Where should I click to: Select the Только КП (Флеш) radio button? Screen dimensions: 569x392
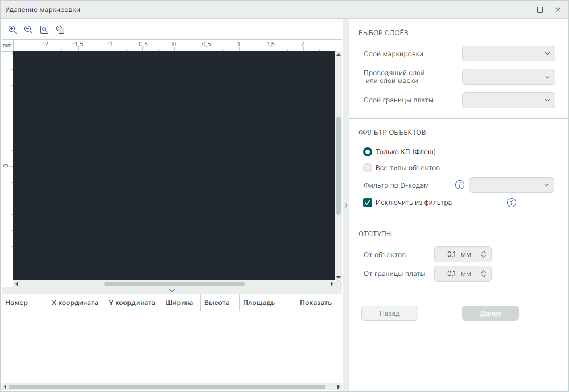(368, 152)
